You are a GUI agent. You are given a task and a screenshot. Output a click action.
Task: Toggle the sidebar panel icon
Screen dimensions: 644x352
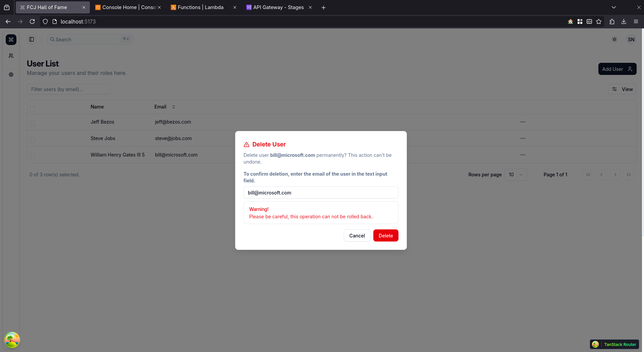pyautogui.click(x=32, y=39)
